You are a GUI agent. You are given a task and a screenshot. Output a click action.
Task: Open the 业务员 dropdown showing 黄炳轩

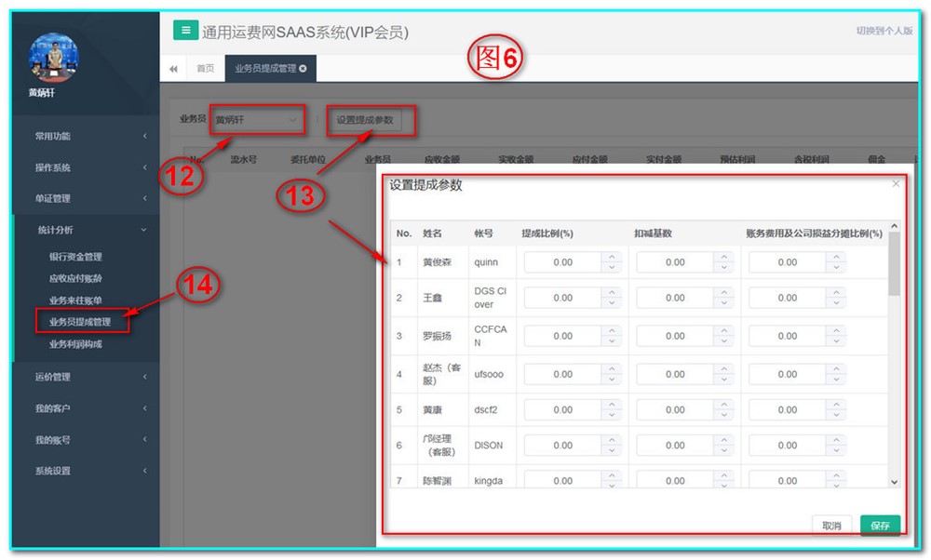coord(258,120)
